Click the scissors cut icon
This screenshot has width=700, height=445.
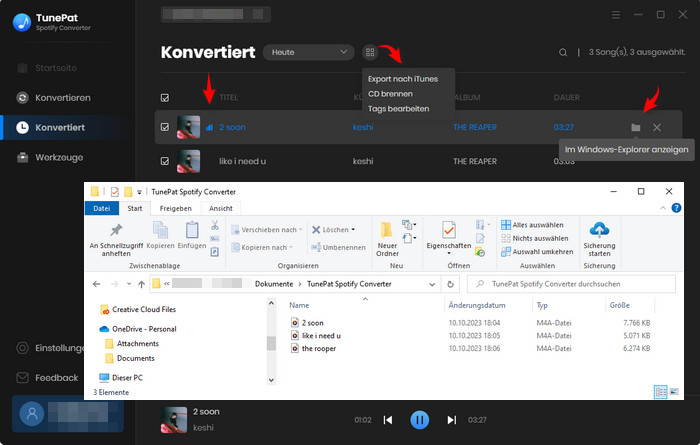tap(215, 225)
